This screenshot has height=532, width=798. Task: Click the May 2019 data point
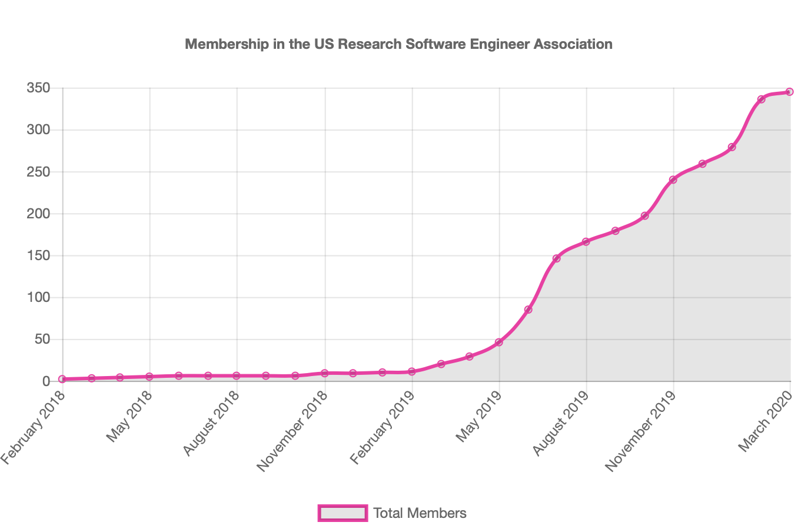click(x=498, y=342)
